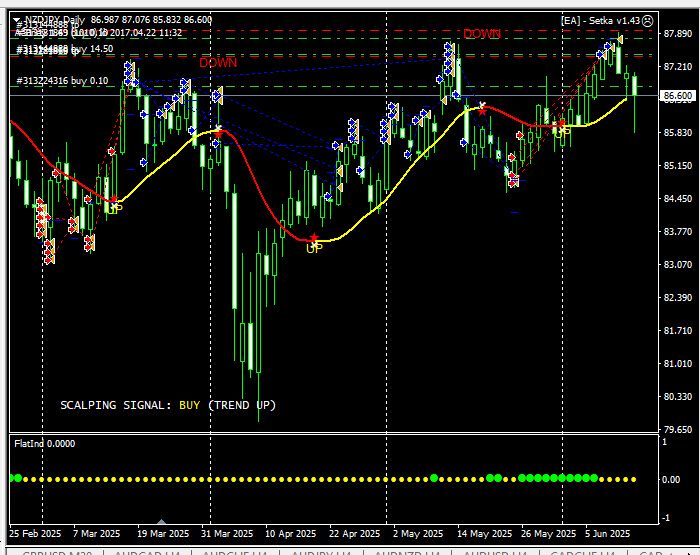Viewport: 700px width, 555px height.
Task: Click the price scale value 79.650
Action: point(678,430)
